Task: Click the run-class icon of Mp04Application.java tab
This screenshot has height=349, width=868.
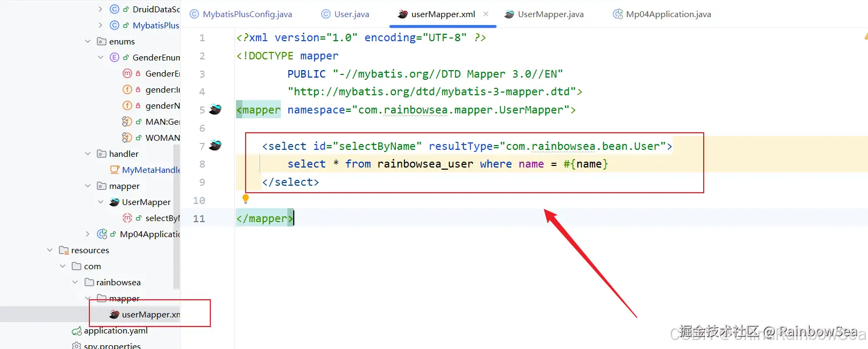Action: (618, 14)
